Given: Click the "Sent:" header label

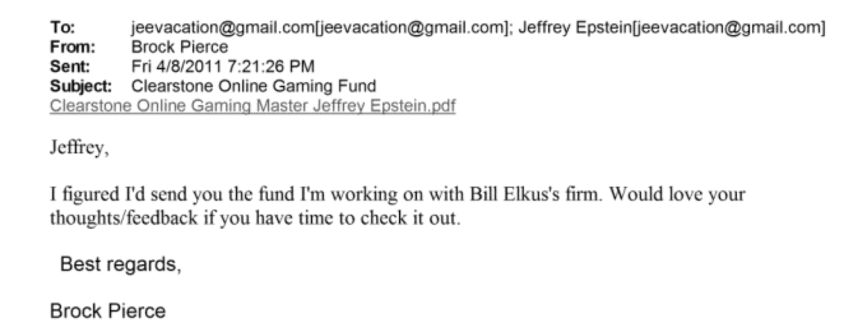Looking at the screenshot, I should point(70,67).
